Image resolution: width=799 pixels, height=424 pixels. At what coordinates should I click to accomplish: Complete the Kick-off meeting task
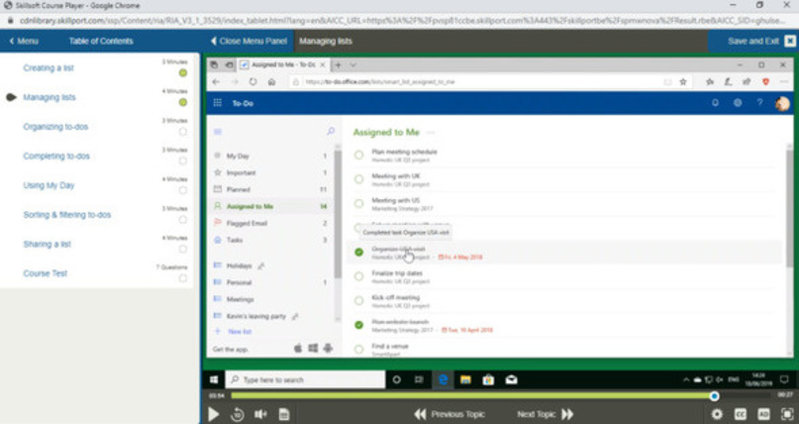[x=359, y=301]
